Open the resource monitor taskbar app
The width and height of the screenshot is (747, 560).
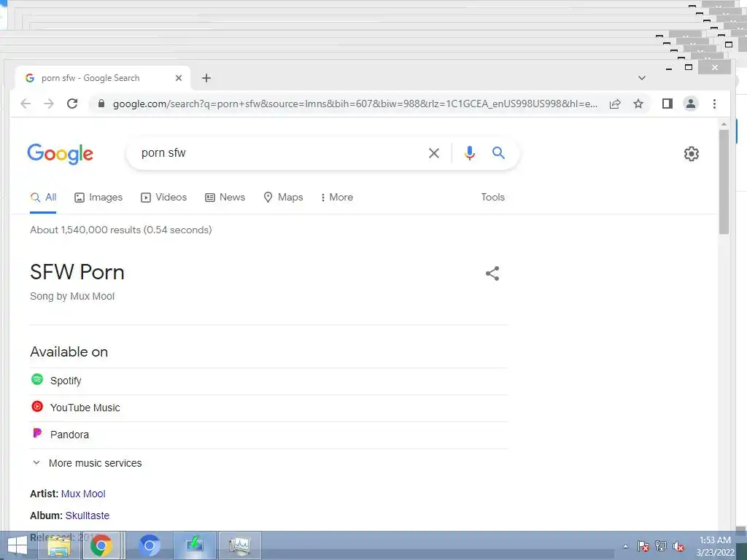click(239, 545)
